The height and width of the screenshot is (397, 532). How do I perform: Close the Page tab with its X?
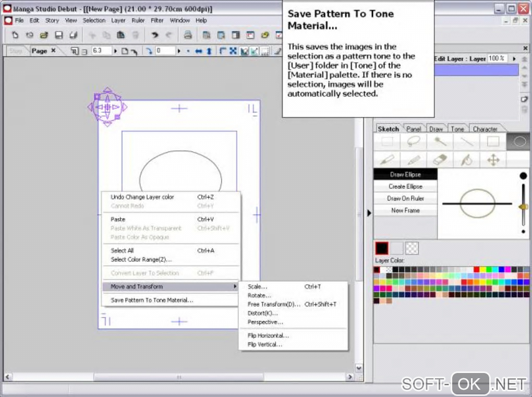53,51
